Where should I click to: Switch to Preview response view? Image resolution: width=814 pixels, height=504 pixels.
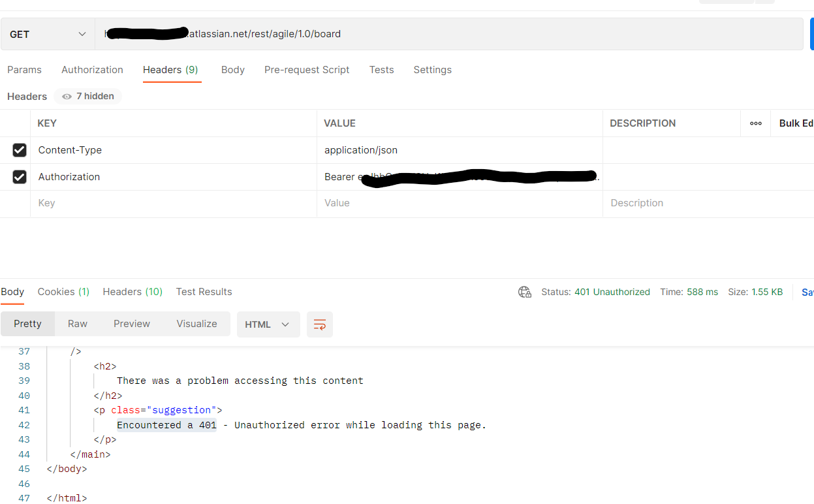point(132,324)
